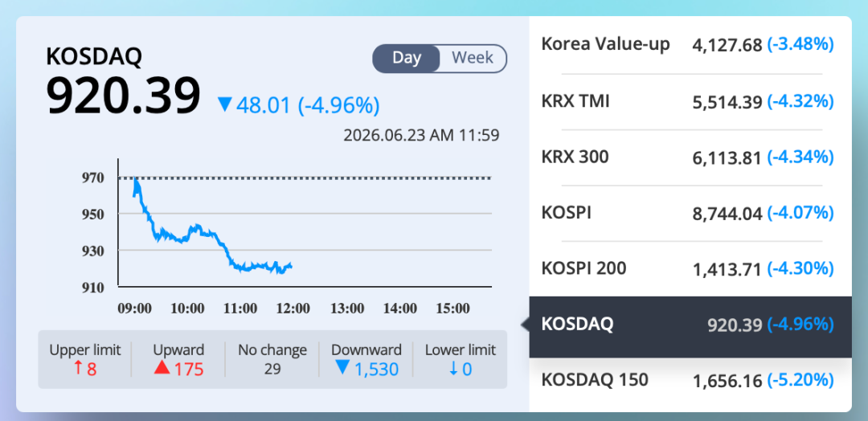
Task: Click the blue Downward triangle icon
Action: (x=342, y=367)
